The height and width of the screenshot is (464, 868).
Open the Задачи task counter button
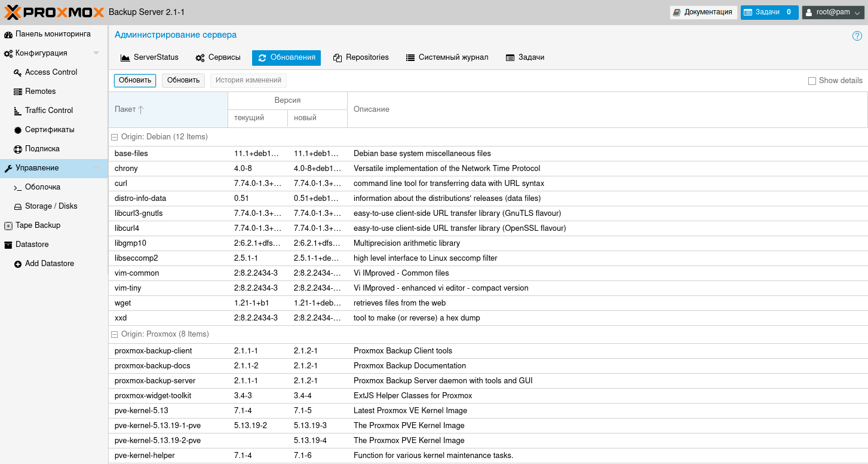[769, 12]
